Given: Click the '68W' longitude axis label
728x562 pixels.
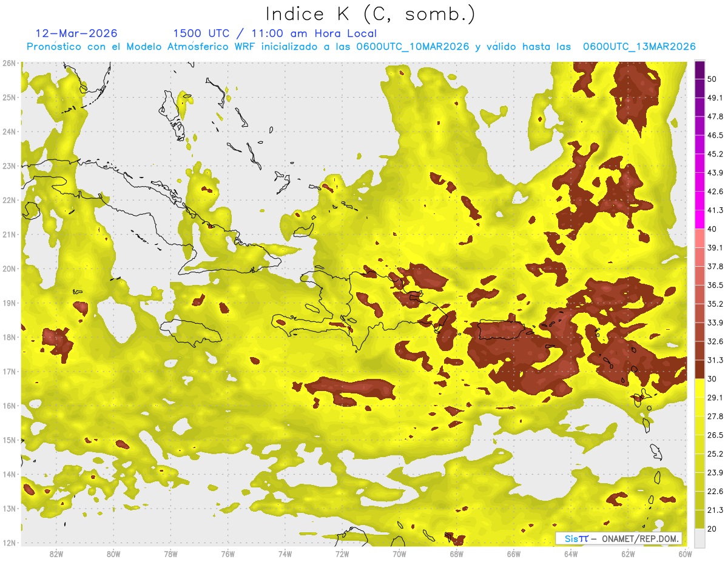Looking at the screenshot, I should (457, 554).
